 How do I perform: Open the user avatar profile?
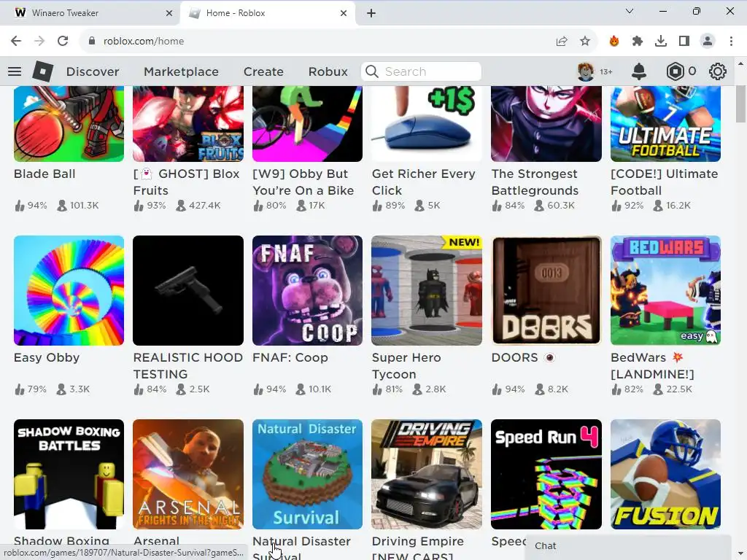586,71
